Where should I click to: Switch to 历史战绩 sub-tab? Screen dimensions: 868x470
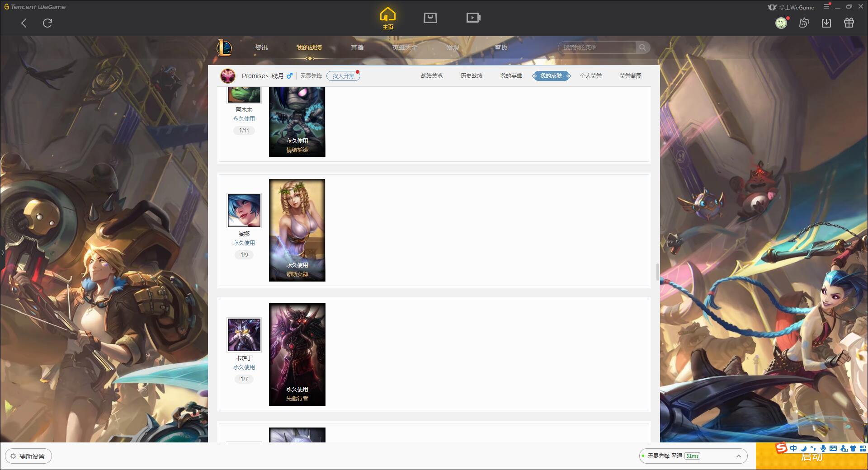tap(472, 76)
